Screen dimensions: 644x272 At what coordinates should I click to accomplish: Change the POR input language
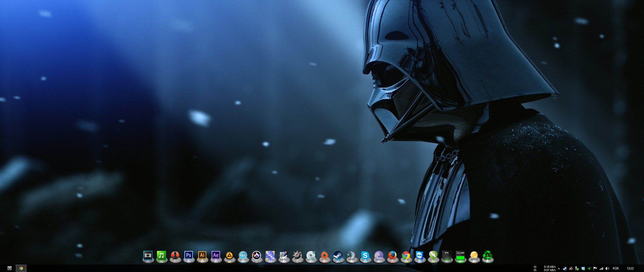pos(616,268)
